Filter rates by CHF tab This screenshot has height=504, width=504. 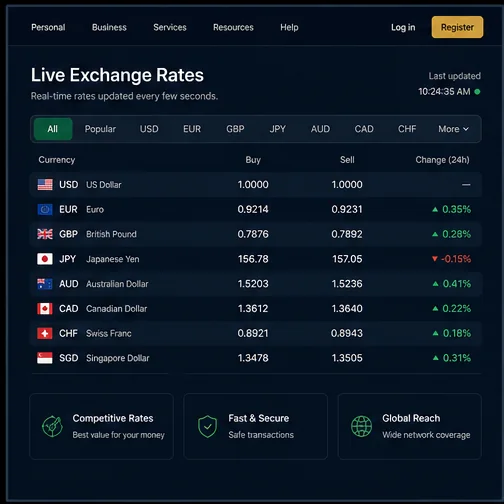click(x=407, y=129)
